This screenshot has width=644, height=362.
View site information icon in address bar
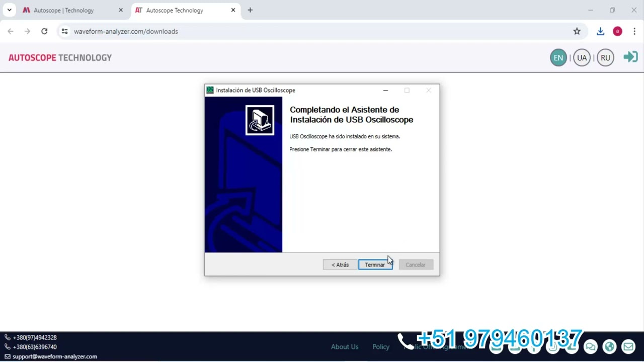(x=64, y=31)
